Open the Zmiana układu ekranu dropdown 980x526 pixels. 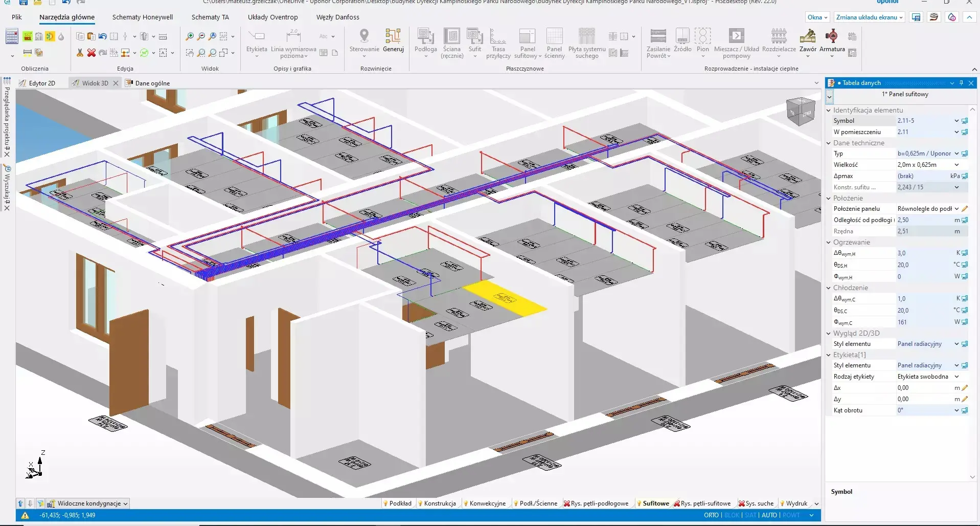(x=869, y=17)
